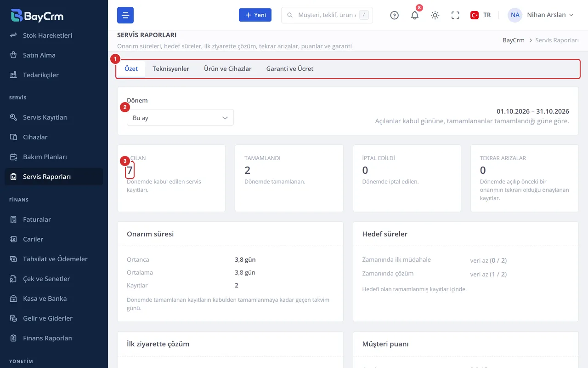Image resolution: width=588 pixels, height=368 pixels.
Task: Open Finans Raporları menu item
Action: [x=54, y=338]
